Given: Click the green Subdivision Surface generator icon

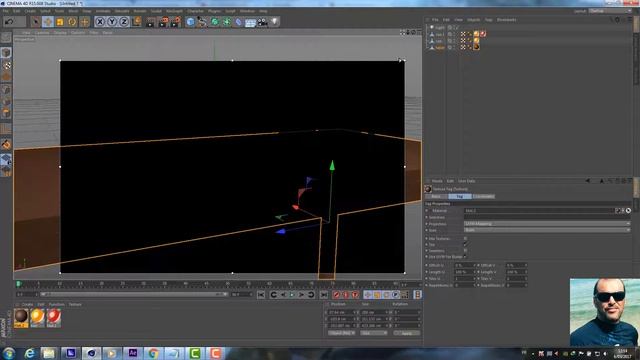Looking at the screenshot, I should click(x=214, y=22).
